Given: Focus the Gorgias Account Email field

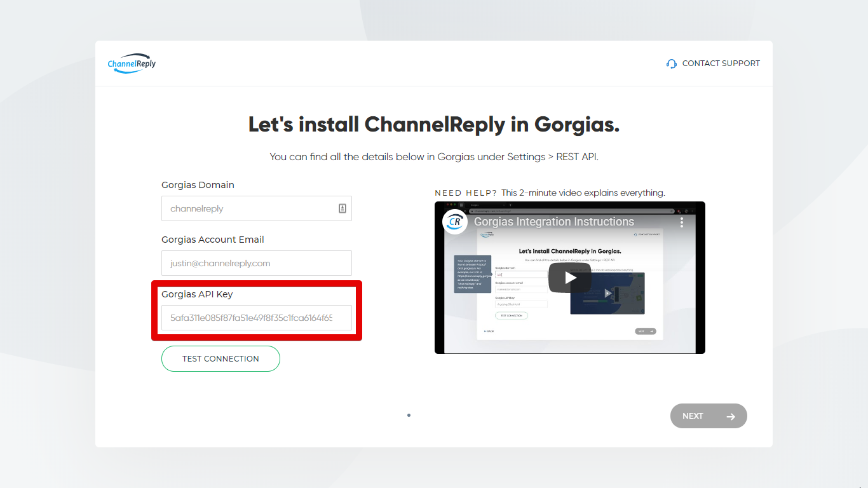Looking at the screenshot, I should click(x=257, y=263).
